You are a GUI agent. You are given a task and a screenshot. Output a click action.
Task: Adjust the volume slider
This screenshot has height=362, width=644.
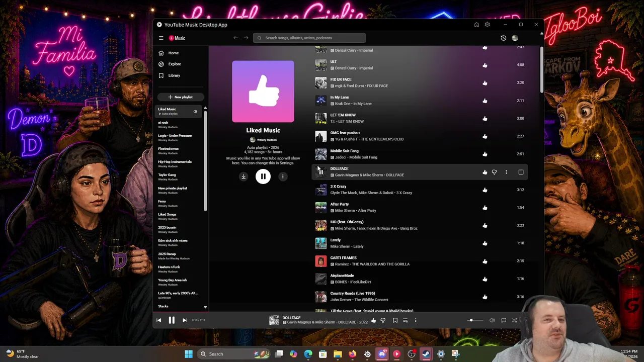point(474,320)
